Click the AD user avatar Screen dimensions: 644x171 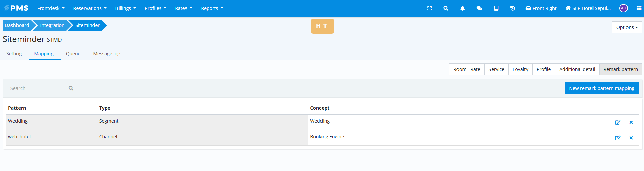pos(623,8)
